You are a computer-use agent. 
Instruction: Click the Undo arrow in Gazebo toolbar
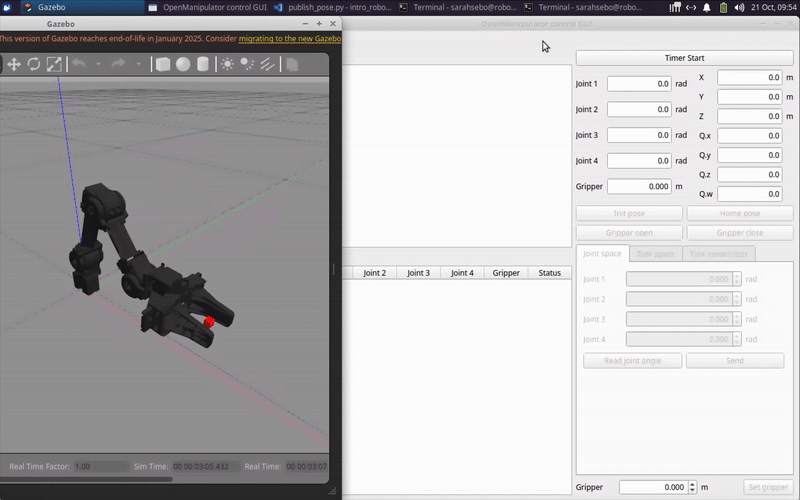pos(79,64)
